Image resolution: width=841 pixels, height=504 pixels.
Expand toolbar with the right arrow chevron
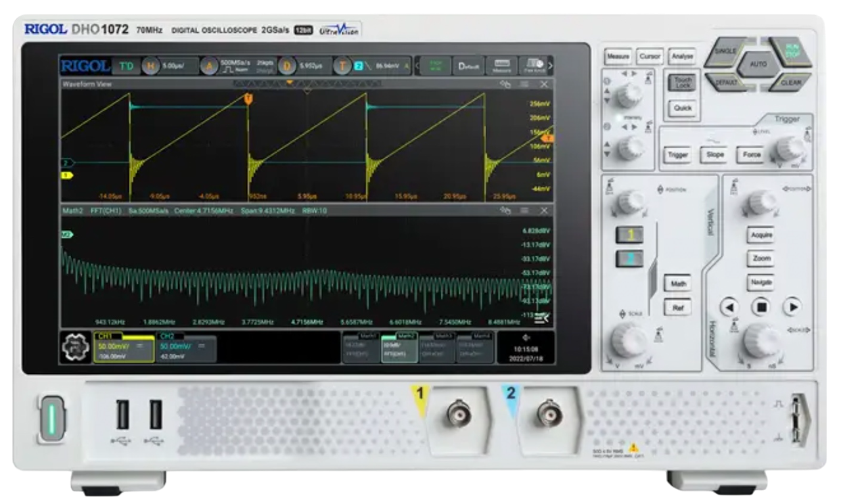(x=551, y=66)
